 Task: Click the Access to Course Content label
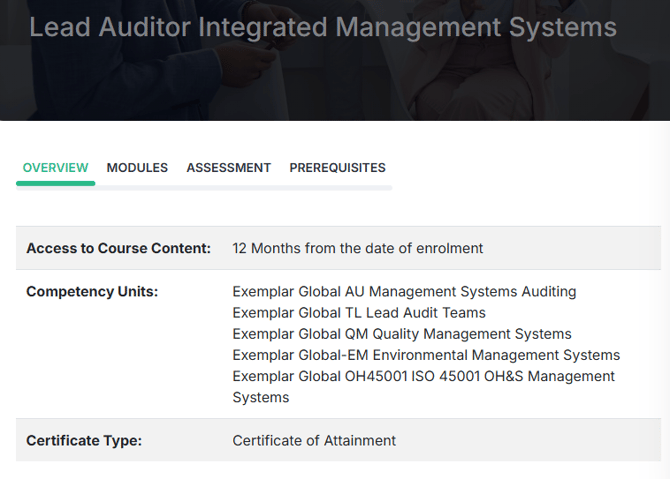coord(118,248)
